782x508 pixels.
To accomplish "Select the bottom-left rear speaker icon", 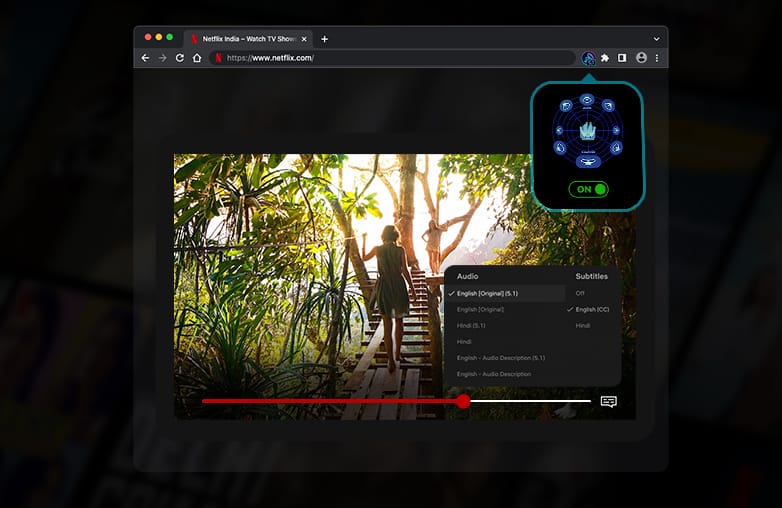I will coord(560,148).
